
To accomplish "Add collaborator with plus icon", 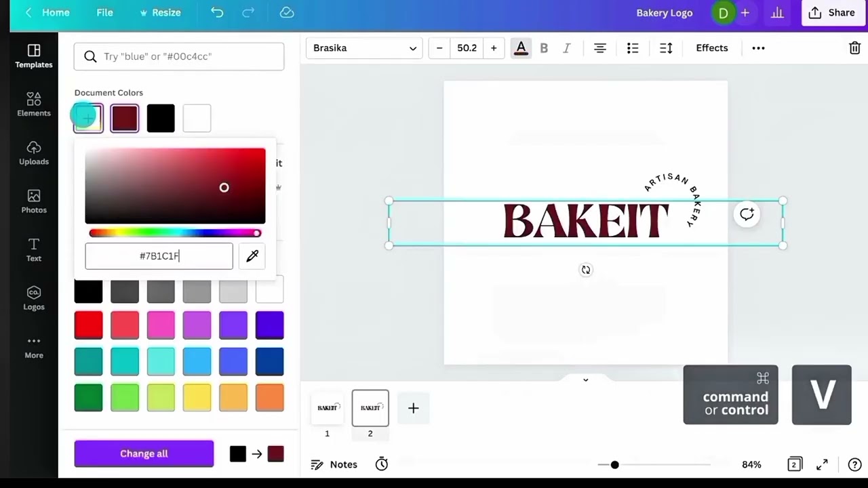I will 745,13.
